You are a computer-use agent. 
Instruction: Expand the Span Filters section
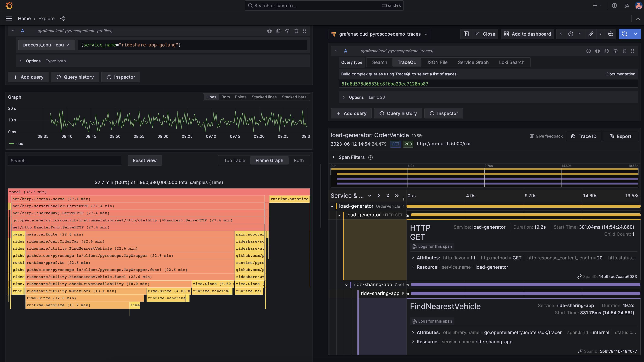pos(333,157)
